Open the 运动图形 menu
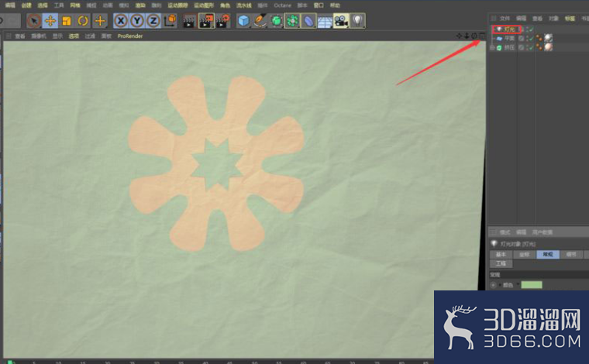 click(204, 5)
